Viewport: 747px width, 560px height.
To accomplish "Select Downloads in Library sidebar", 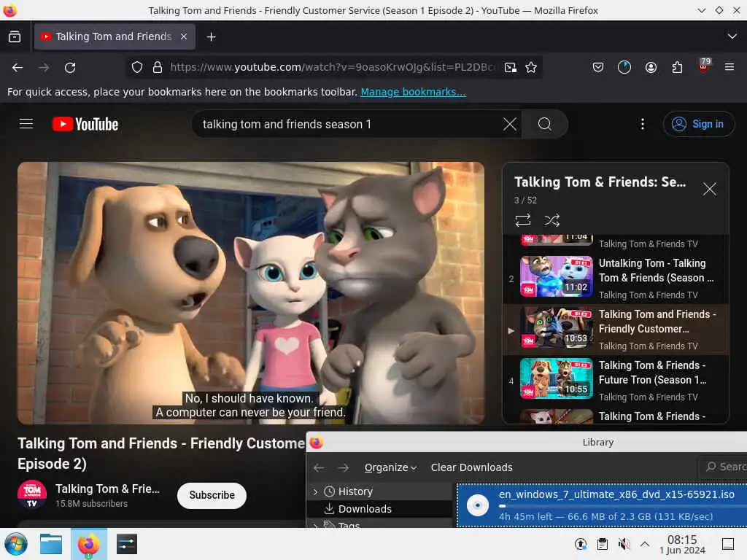I will tap(365, 509).
